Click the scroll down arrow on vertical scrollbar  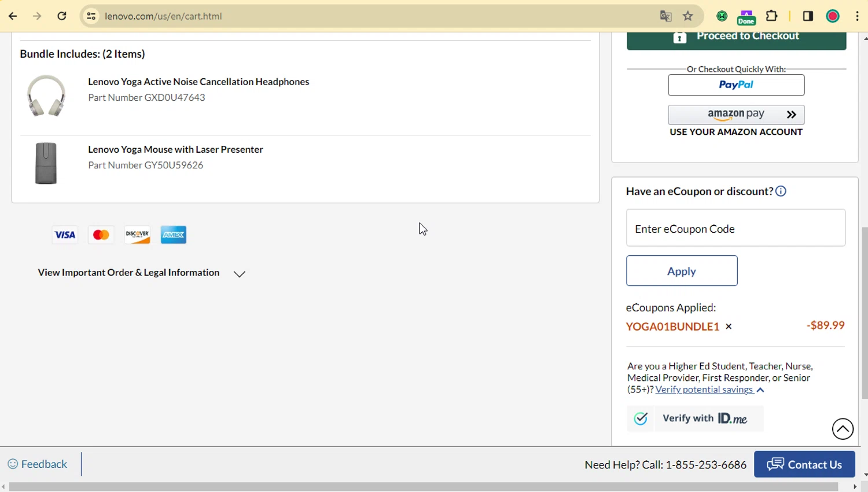click(x=865, y=475)
